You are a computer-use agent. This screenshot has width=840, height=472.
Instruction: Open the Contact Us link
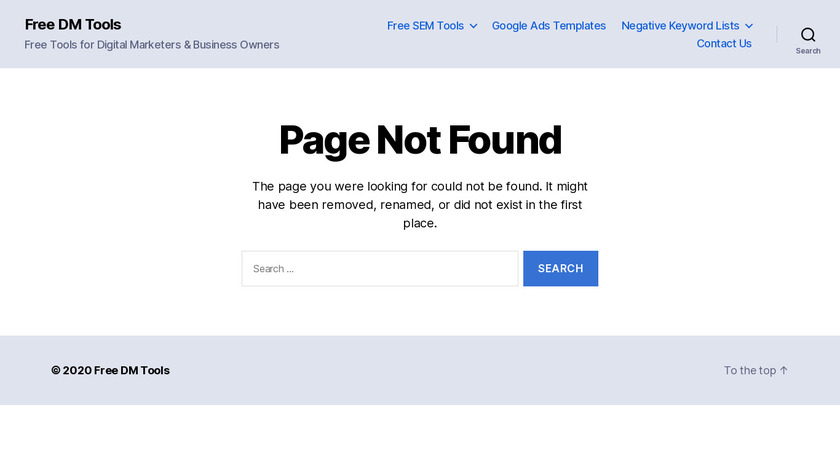coord(724,44)
